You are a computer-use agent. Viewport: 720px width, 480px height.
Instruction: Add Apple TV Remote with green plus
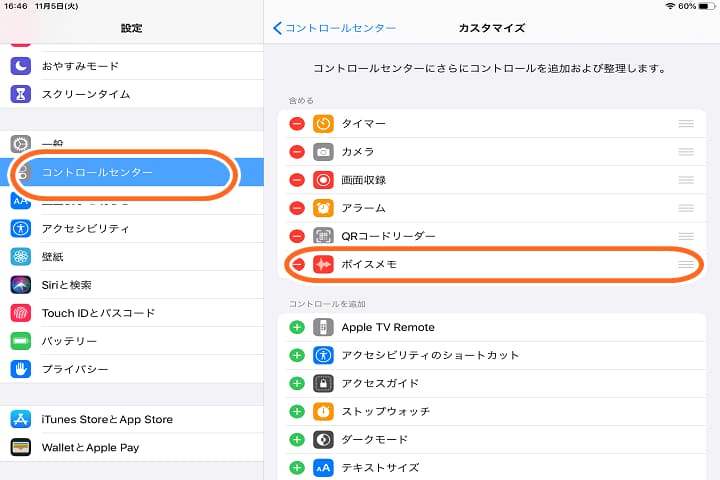[297, 327]
